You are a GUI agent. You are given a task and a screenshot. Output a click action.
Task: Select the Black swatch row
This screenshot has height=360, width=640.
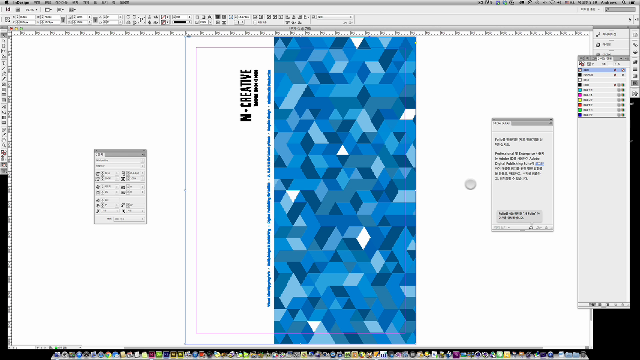[x=602, y=85]
